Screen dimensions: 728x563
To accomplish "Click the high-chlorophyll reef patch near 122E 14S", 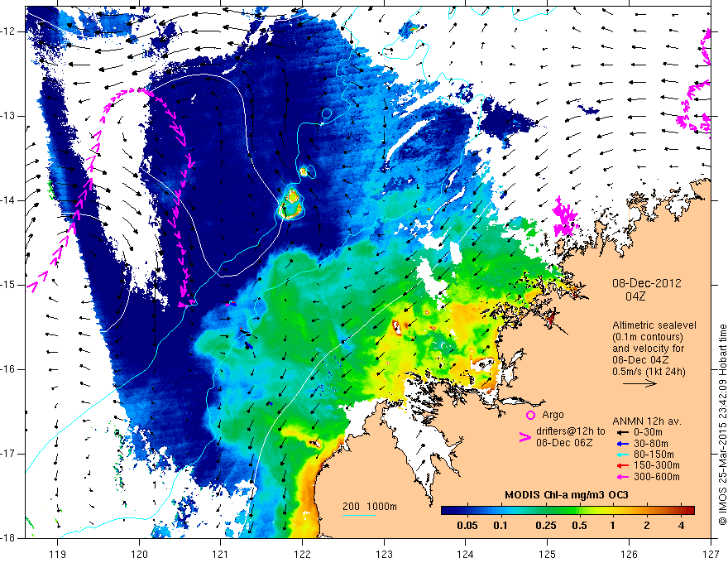I will coord(291,204).
